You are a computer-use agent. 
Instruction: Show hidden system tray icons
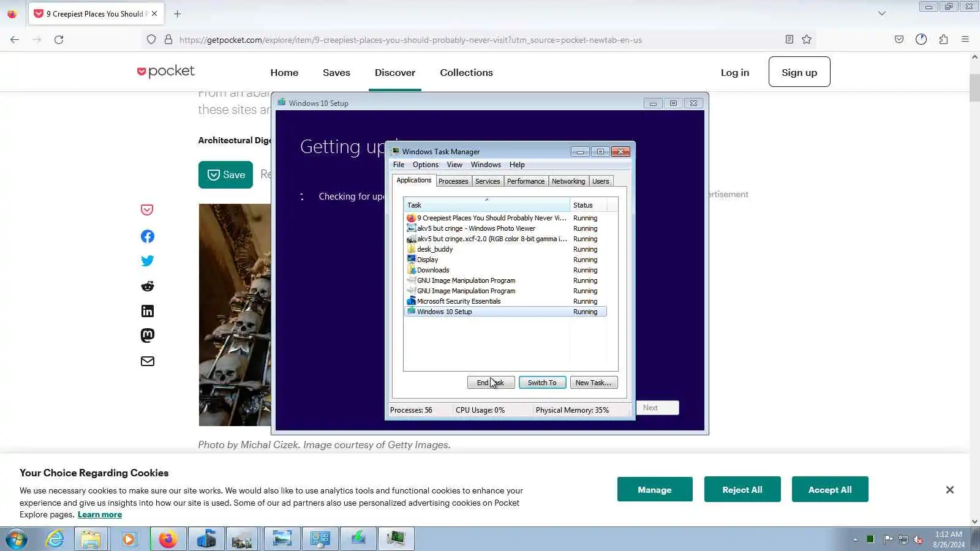(855, 539)
